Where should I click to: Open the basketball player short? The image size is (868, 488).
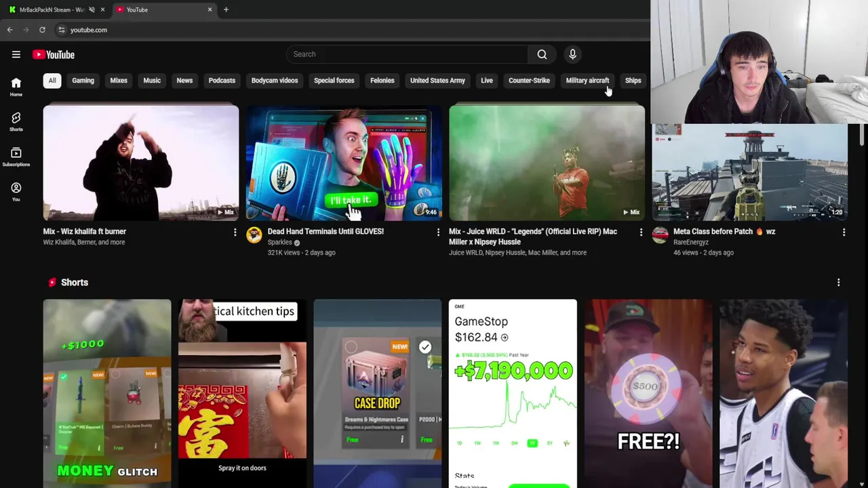(783, 393)
